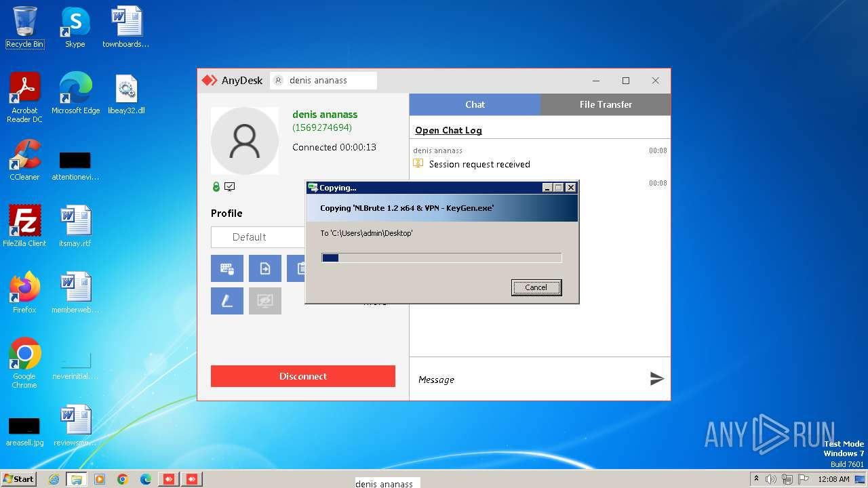
Task: Open the Start menu
Action: click(18, 479)
